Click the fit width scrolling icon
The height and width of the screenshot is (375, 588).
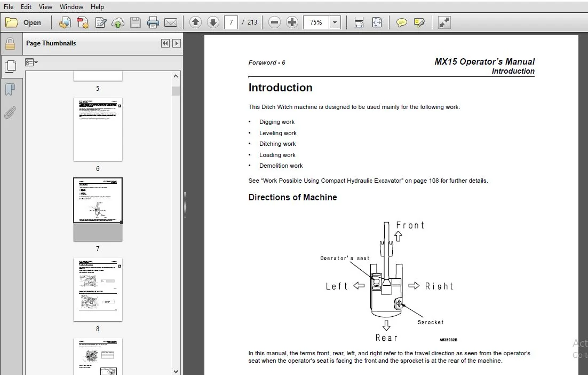(x=359, y=22)
